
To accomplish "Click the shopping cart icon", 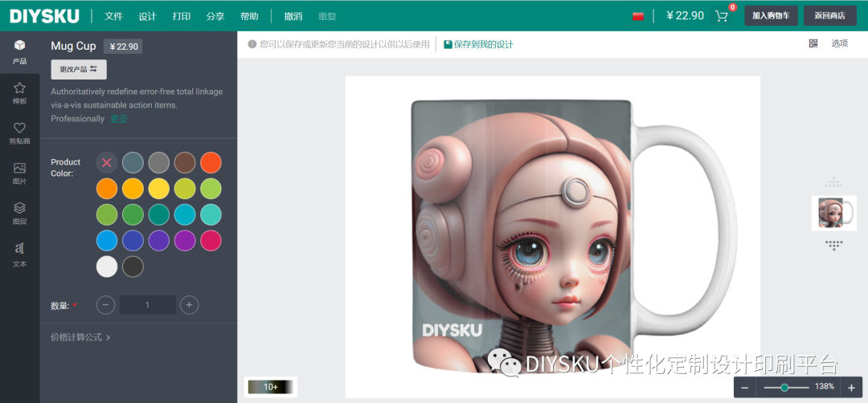I will pyautogui.click(x=721, y=15).
